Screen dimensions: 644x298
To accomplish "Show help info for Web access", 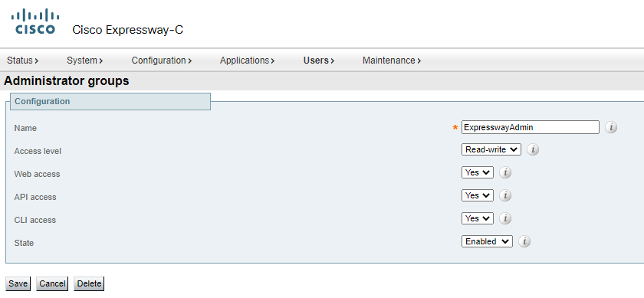I will [x=505, y=173].
